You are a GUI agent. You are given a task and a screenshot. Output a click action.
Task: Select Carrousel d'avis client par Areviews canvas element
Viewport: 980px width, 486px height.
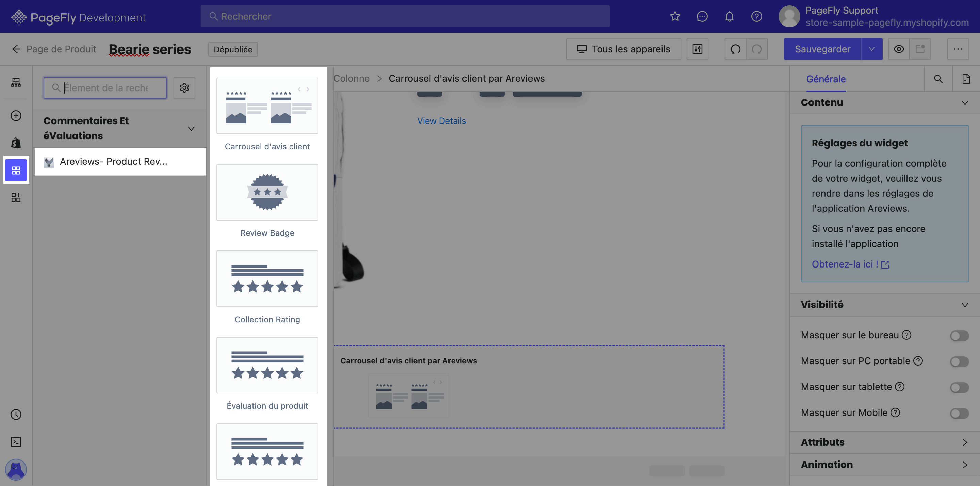pos(529,387)
